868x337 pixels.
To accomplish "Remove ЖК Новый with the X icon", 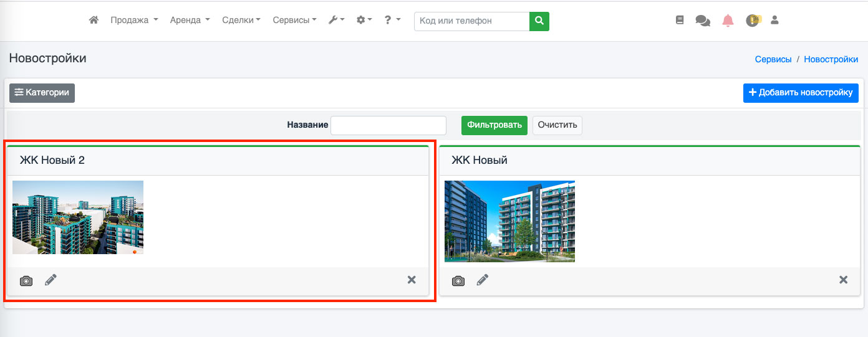I will tap(844, 280).
